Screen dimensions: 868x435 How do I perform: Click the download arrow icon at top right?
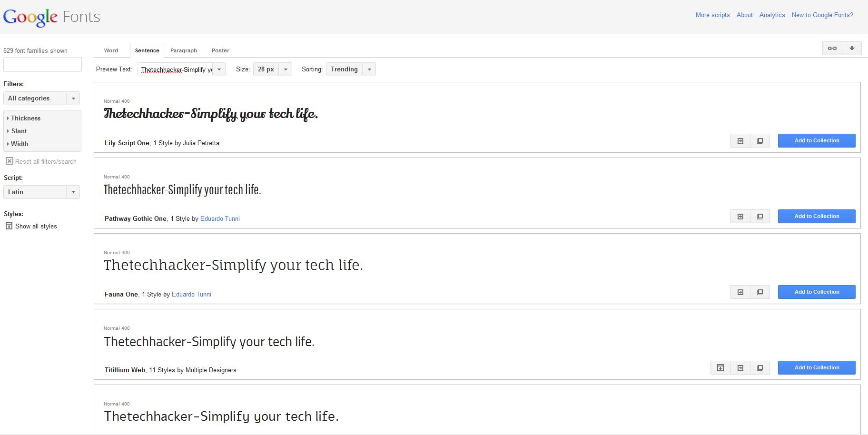(852, 48)
